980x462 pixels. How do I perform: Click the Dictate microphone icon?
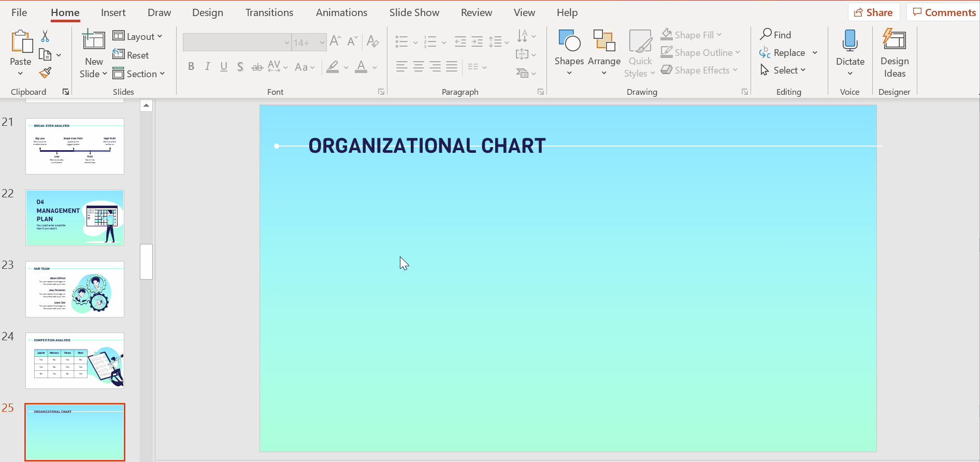(x=850, y=41)
